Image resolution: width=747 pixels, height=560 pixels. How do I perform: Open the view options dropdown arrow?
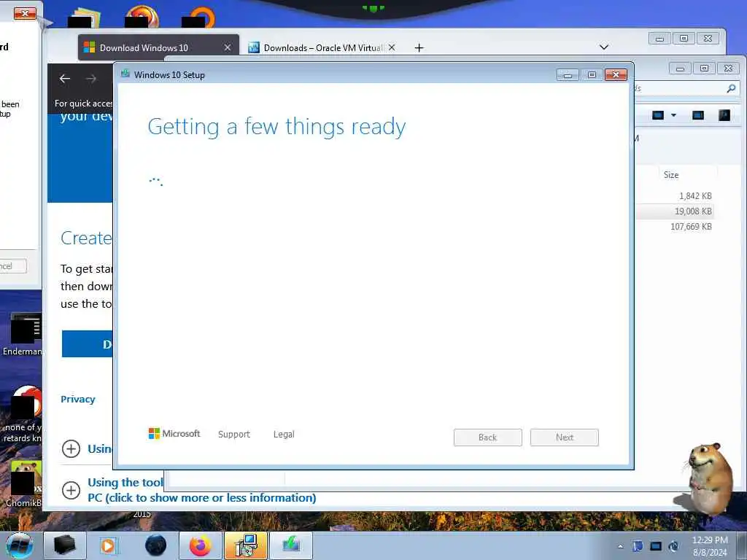[673, 115]
